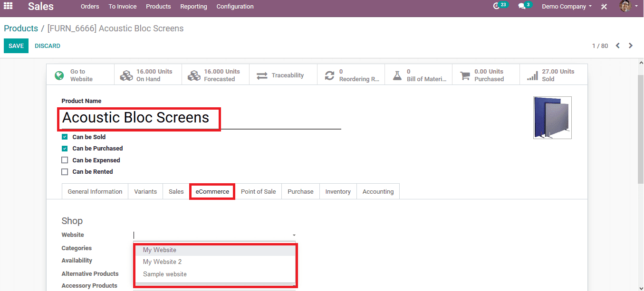644x291 pixels.
Task: Click the Categories field label
Action: tap(77, 248)
